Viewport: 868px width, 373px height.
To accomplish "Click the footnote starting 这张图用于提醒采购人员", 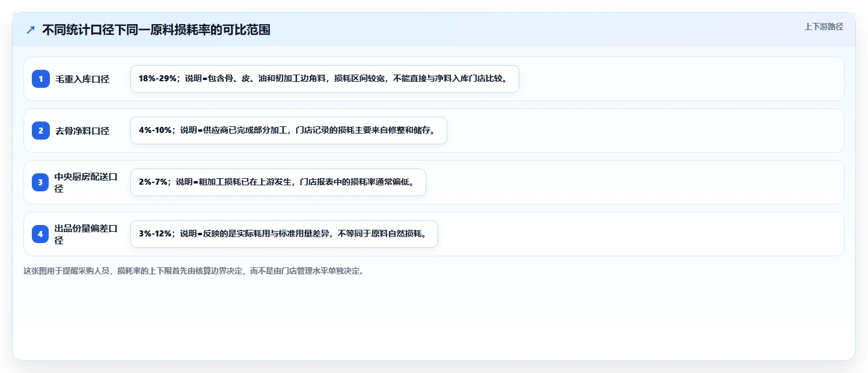I will pyautogui.click(x=194, y=271).
